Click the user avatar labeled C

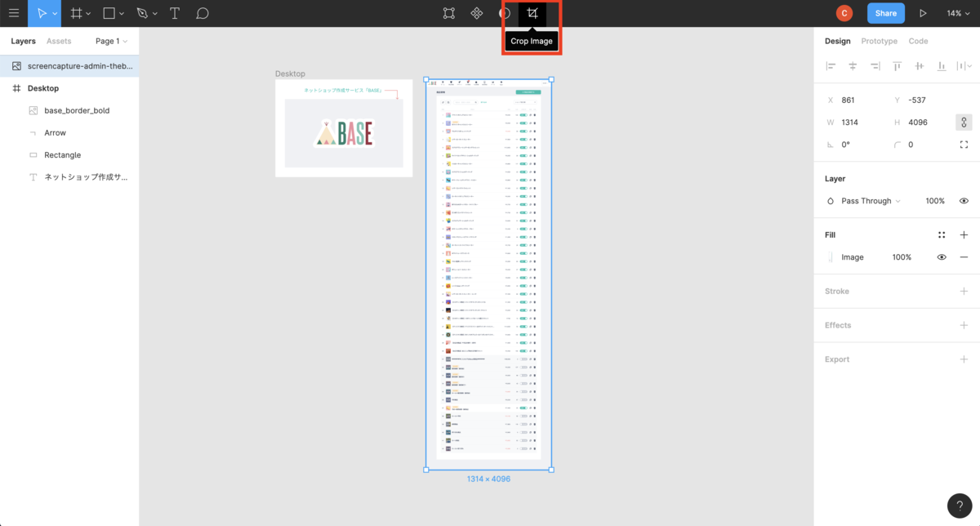[x=844, y=13]
